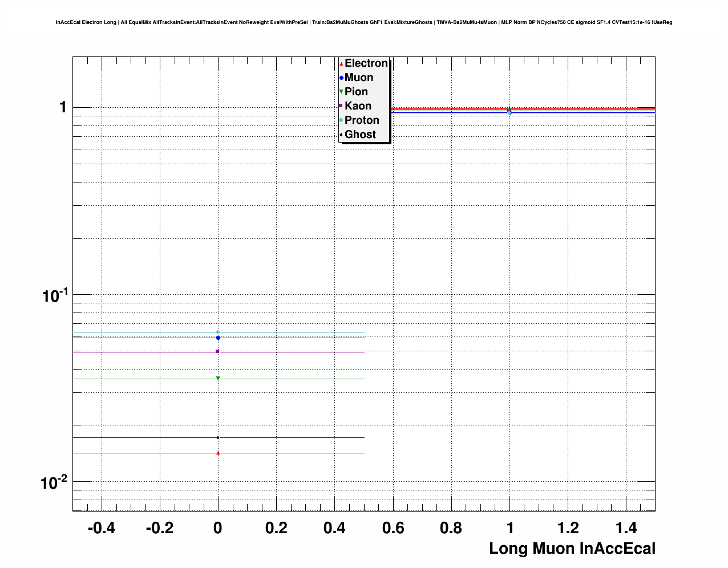Viewport: 728px width, 568px height.
Task: Click the black marker beside Ghost in legend
Action: 341,135
